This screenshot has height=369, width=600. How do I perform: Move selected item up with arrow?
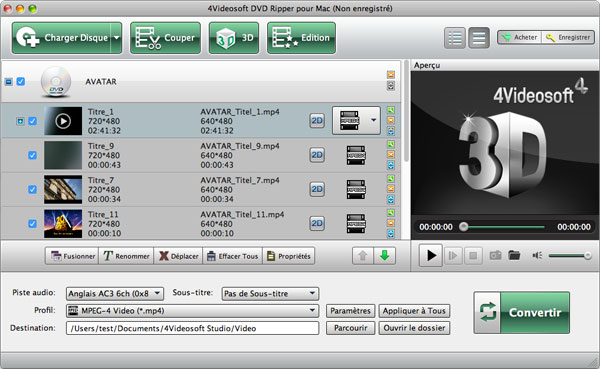pyautogui.click(x=363, y=256)
